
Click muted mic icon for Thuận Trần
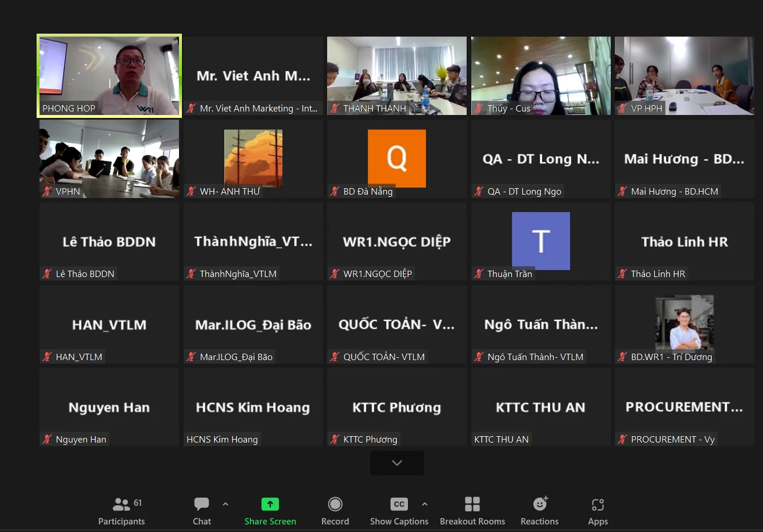click(x=479, y=274)
